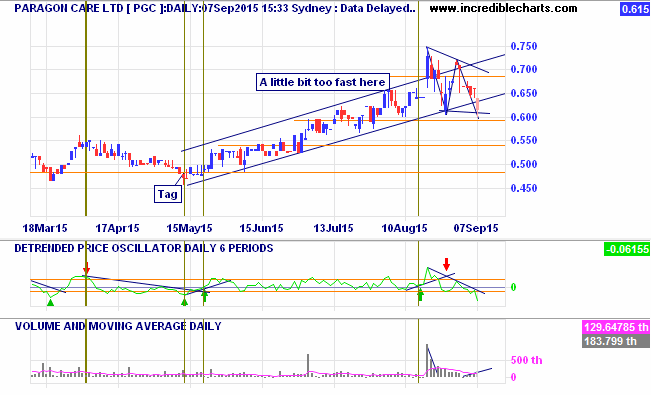Click the Detrended Price Oscillator title
Screen dimensions: 651x395
tap(144, 248)
